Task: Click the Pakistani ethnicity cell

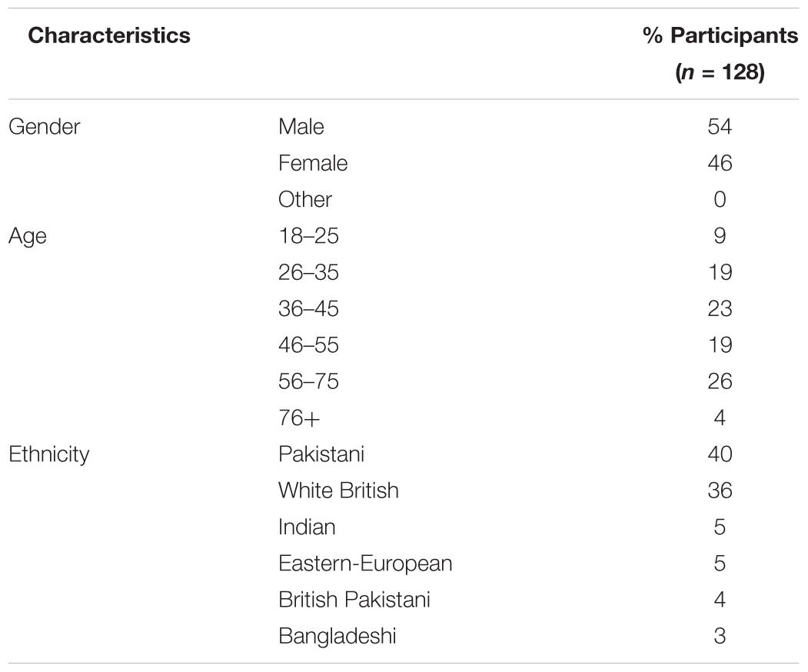Action: (321, 454)
